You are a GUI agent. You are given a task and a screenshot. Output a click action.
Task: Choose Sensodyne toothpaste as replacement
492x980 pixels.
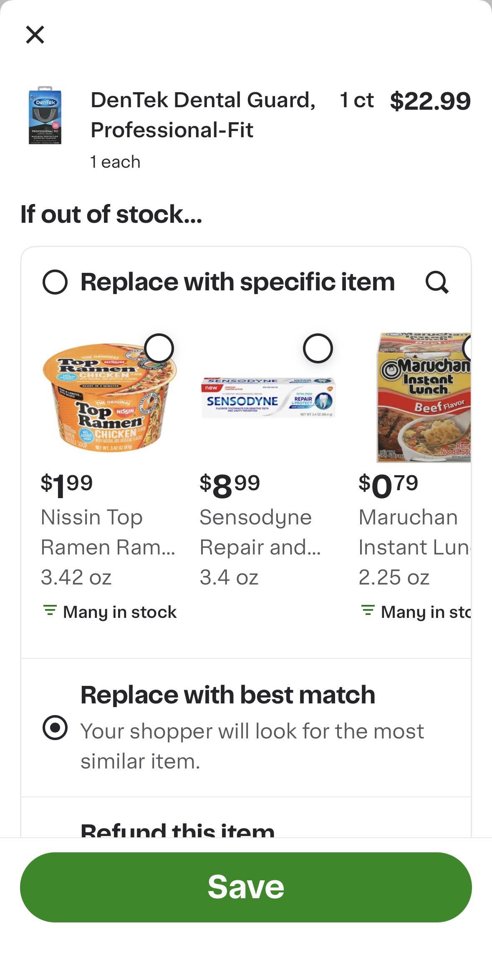point(318,348)
